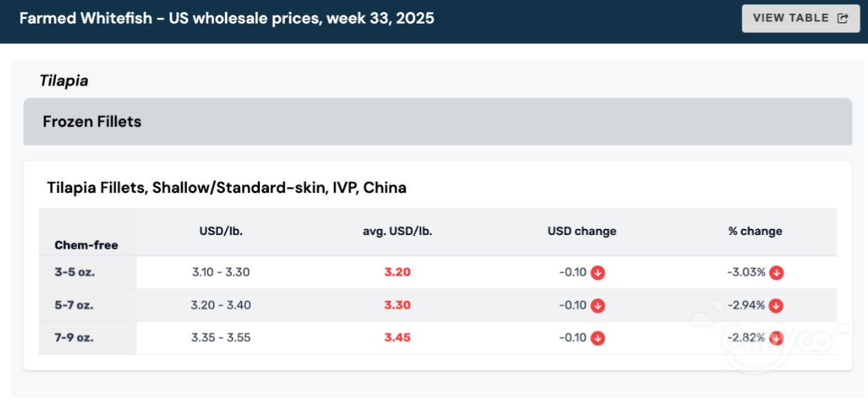
Task: Click the 7-9 oz. row label
Action: (74, 338)
